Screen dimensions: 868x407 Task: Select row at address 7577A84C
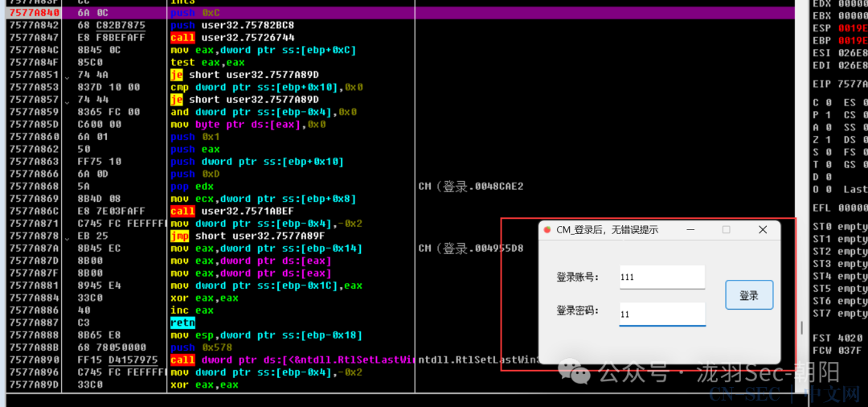400,50
